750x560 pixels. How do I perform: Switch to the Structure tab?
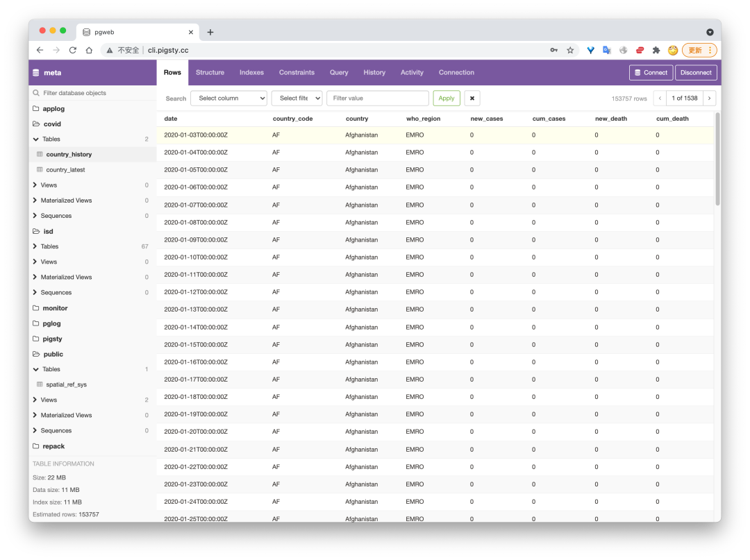coord(210,72)
